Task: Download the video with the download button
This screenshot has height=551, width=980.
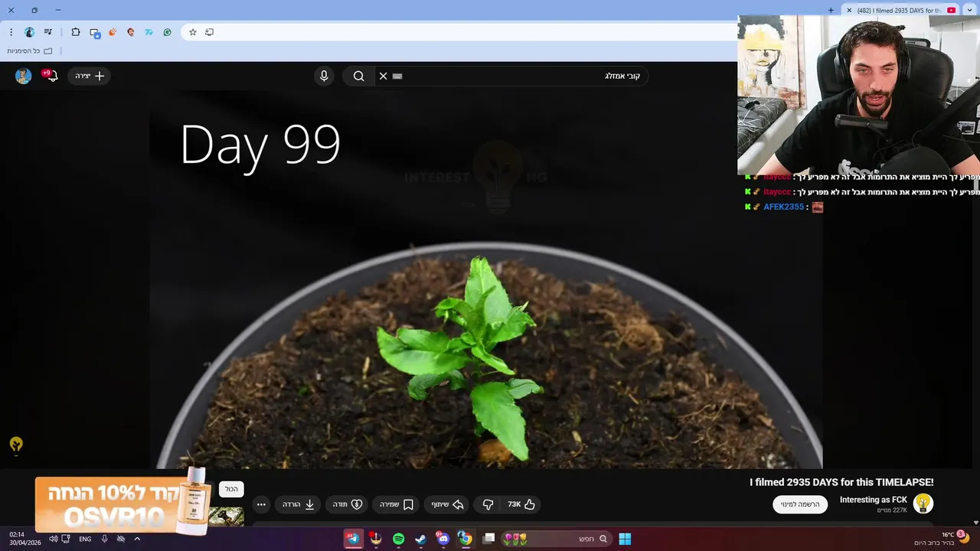Action: pos(299,504)
